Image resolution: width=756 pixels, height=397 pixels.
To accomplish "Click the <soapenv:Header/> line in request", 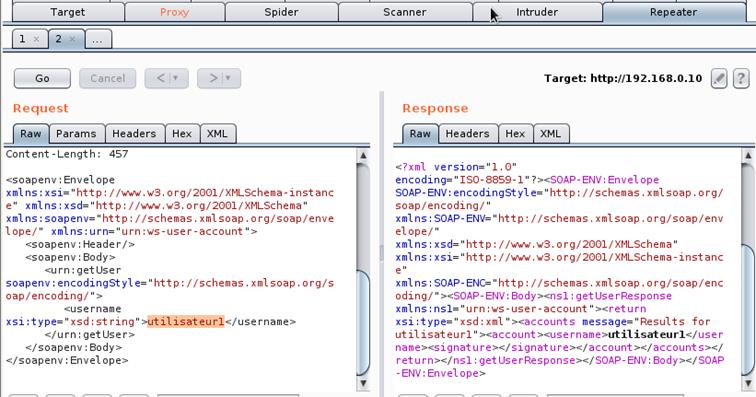I will 80,244.
